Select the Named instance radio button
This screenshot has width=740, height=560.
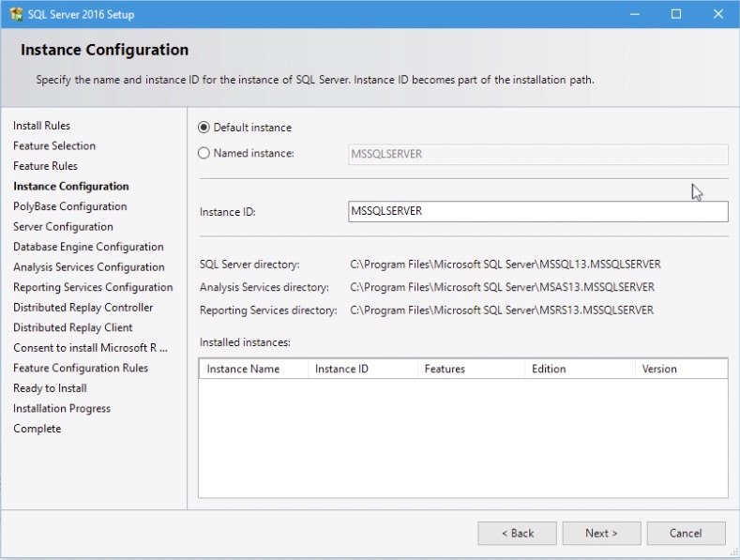point(204,153)
